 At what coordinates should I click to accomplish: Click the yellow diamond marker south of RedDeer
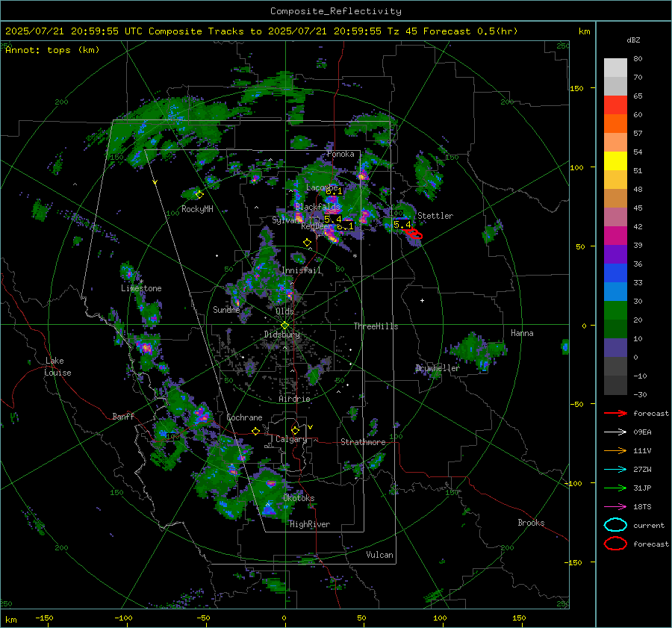coord(307,243)
